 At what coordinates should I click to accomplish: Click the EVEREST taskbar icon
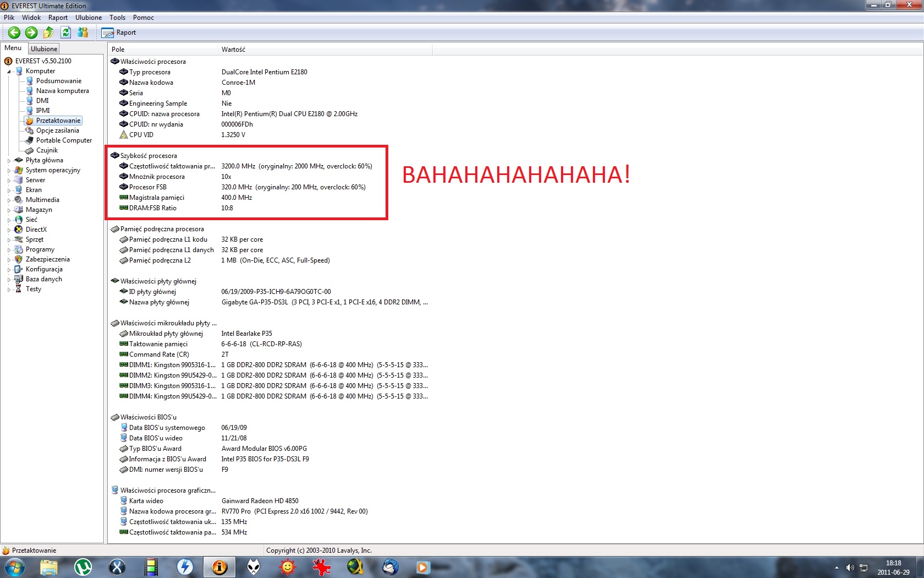click(x=219, y=567)
